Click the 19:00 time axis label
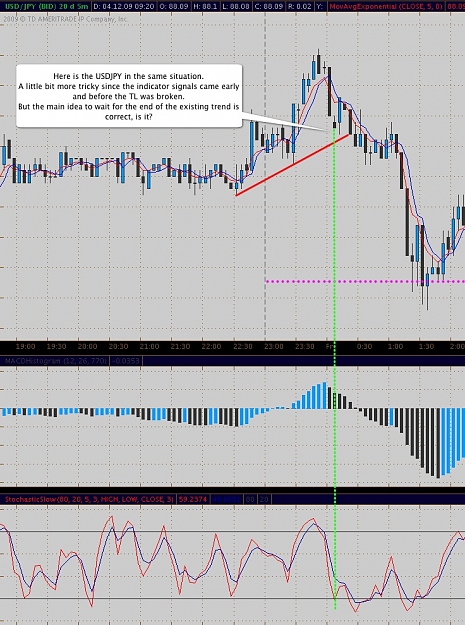This screenshot has height=625, width=465. tap(26, 346)
